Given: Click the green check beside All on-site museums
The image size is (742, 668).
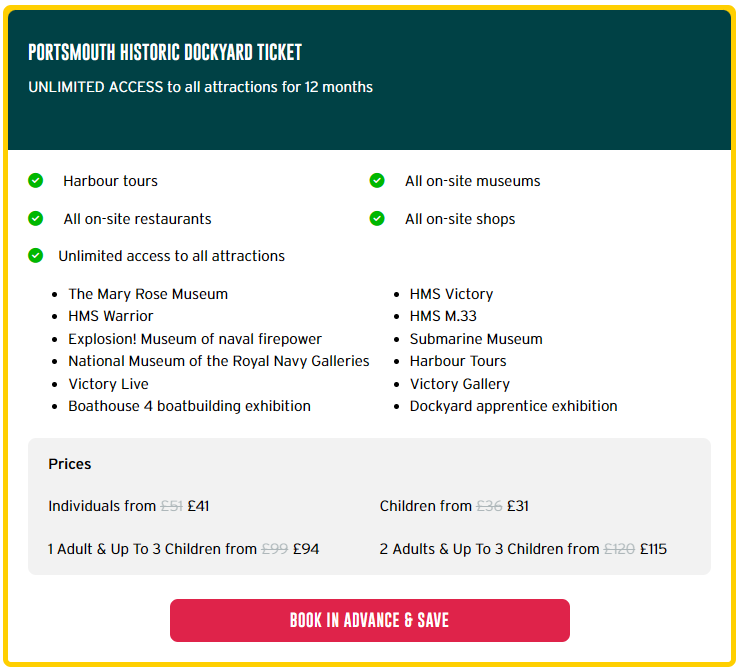Looking at the screenshot, I should (377, 181).
